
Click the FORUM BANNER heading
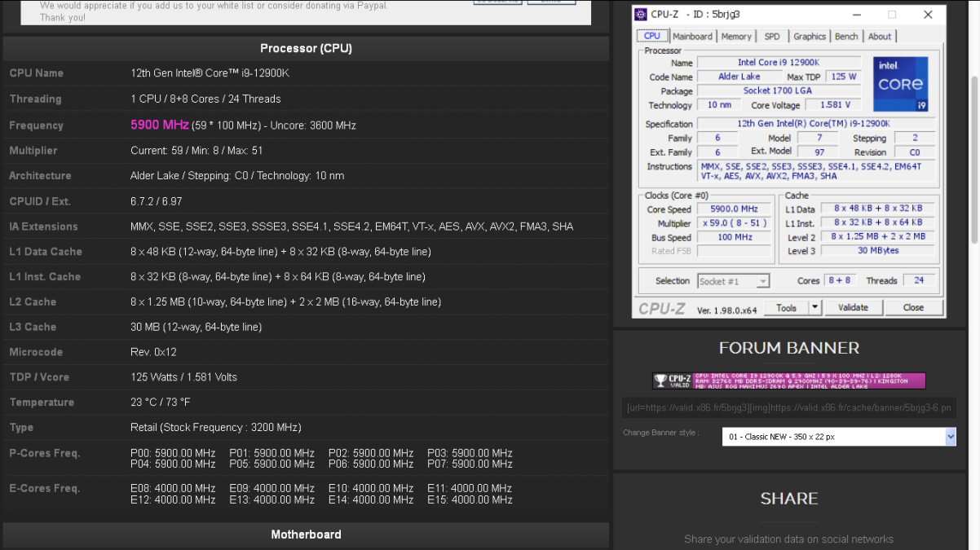pyautogui.click(x=789, y=348)
